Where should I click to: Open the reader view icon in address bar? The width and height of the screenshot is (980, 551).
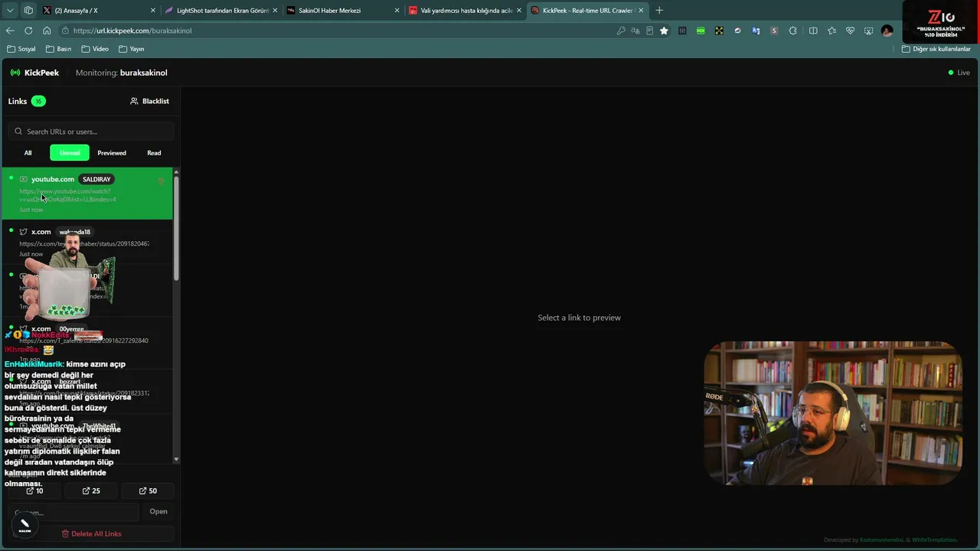tap(650, 31)
